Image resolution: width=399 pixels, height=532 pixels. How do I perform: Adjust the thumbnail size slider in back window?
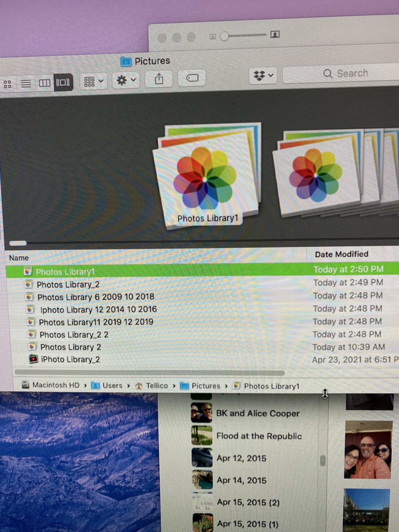point(225,36)
